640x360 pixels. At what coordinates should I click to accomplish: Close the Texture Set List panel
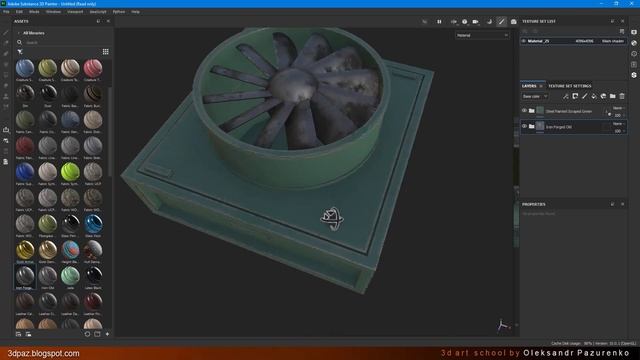[622, 21]
